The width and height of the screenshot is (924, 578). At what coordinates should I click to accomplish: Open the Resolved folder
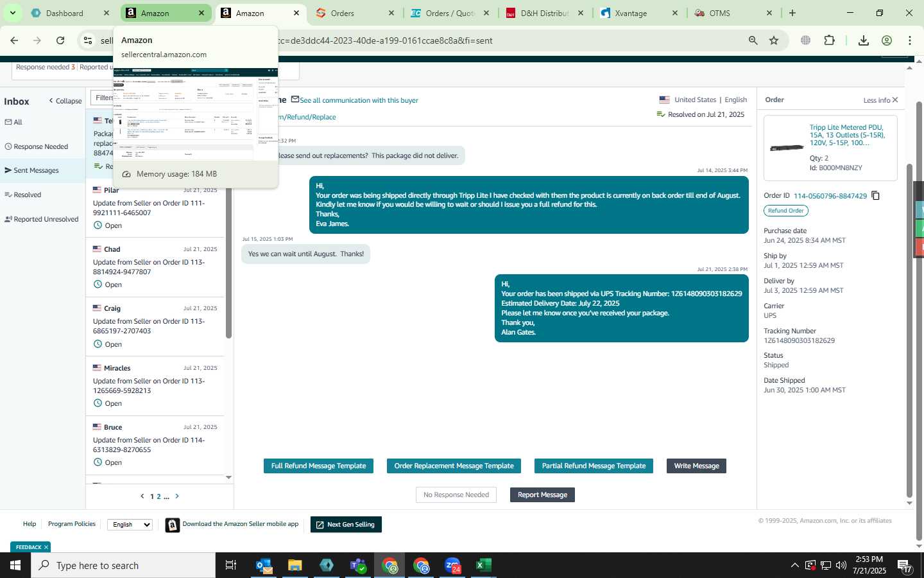[23, 195]
